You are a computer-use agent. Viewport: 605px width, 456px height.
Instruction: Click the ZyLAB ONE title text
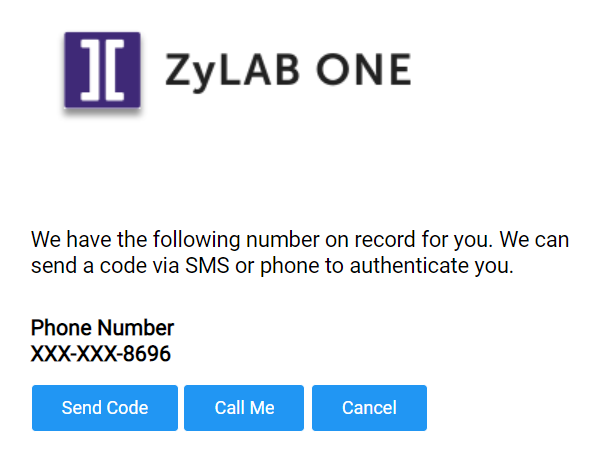click(288, 71)
